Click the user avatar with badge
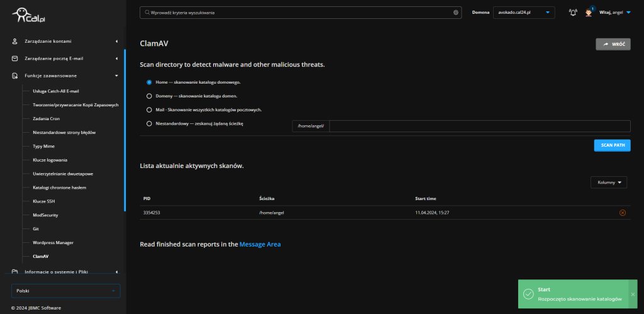The height and width of the screenshot is (314, 644). pyautogui.click(x=589, y=13)
